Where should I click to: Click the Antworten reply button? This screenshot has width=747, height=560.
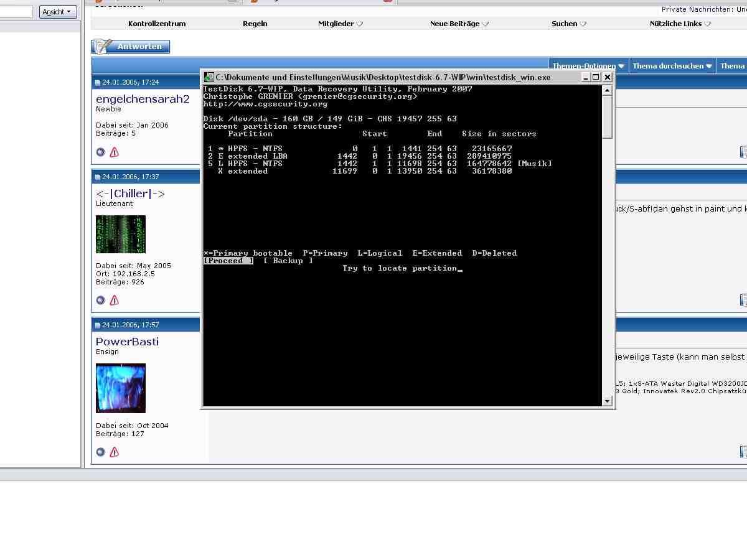tap(131, 47)
